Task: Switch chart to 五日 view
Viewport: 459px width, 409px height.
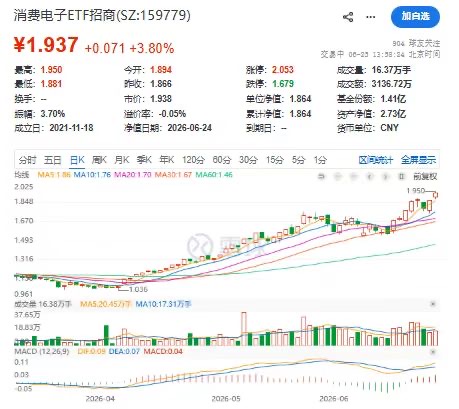Action: click(53, 160)
